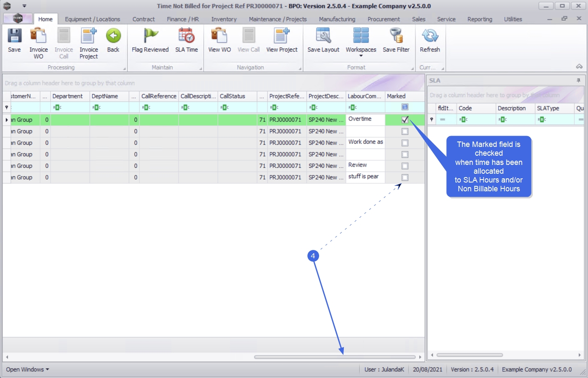Open the Maintenance / Projects tab
Screen dimensions: 588x378
pyautogui.click(x=278, y=19)
